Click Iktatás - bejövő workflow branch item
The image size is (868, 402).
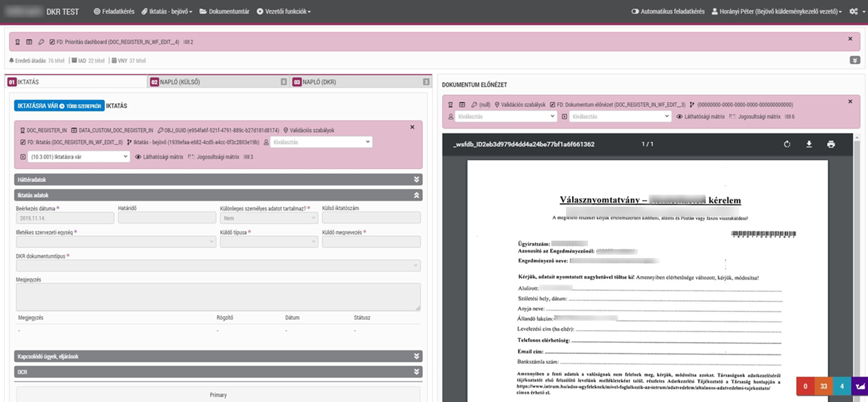pyautogui.click(x=193, y=142)
